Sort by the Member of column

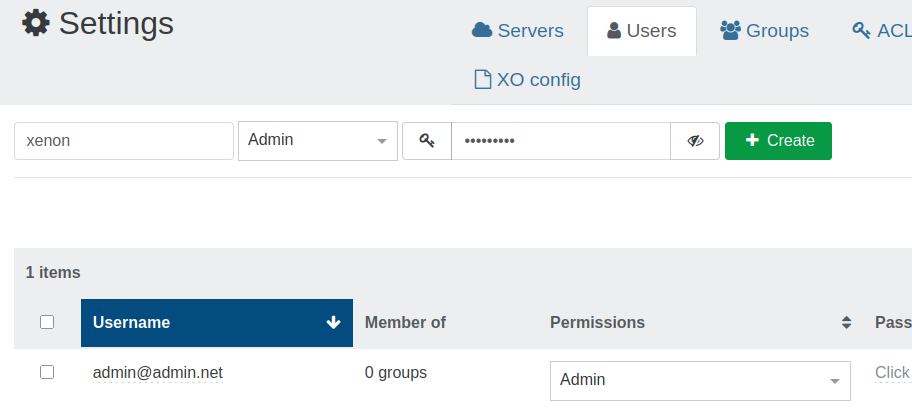[405, 322]
